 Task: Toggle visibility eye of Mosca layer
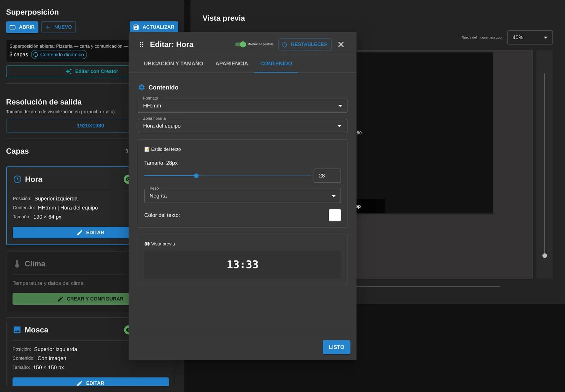127,330
